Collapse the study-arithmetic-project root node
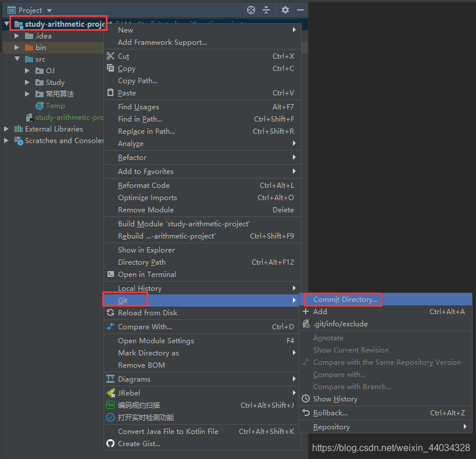Viewport: 476px width, 459px height. [x=6, y=24]
